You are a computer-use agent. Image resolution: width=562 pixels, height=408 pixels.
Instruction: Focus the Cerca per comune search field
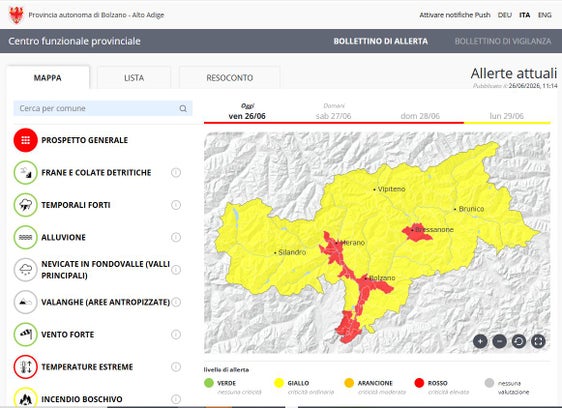pyautogui.click(x=103, y=108)
